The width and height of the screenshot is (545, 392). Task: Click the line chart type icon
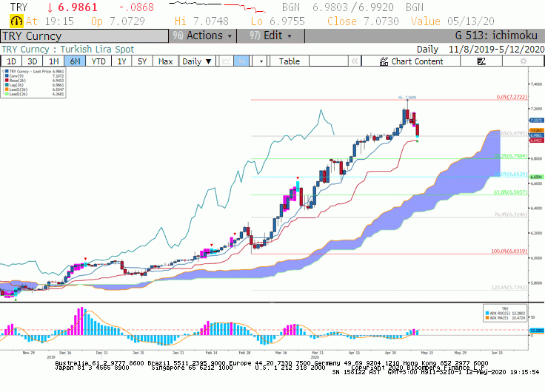point(227,61)
